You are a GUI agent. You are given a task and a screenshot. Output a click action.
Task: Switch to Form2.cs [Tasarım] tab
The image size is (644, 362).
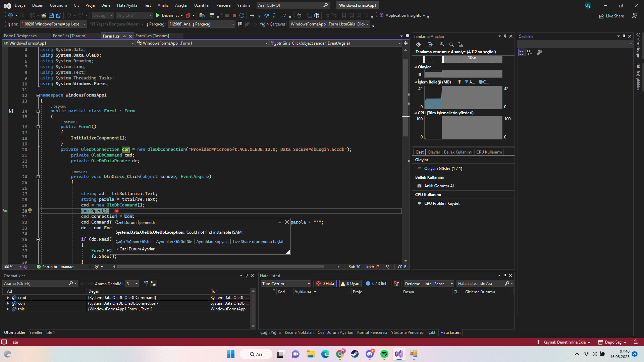[69, 36]
